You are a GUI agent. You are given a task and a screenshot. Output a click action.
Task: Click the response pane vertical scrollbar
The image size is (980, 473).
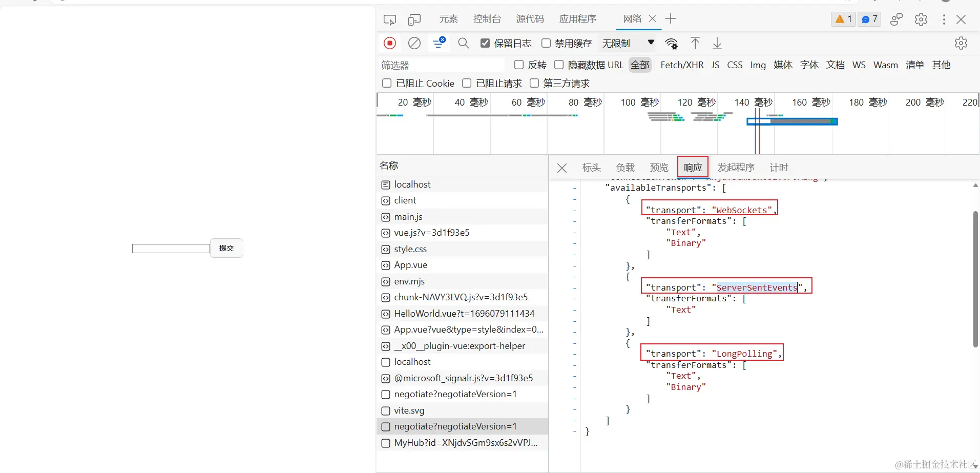click(975, 279)
